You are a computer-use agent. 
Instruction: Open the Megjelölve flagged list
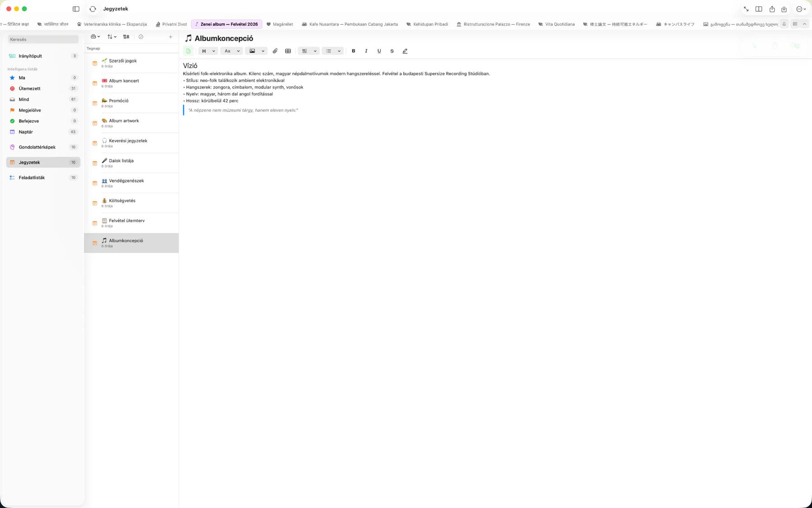[43, 110]
